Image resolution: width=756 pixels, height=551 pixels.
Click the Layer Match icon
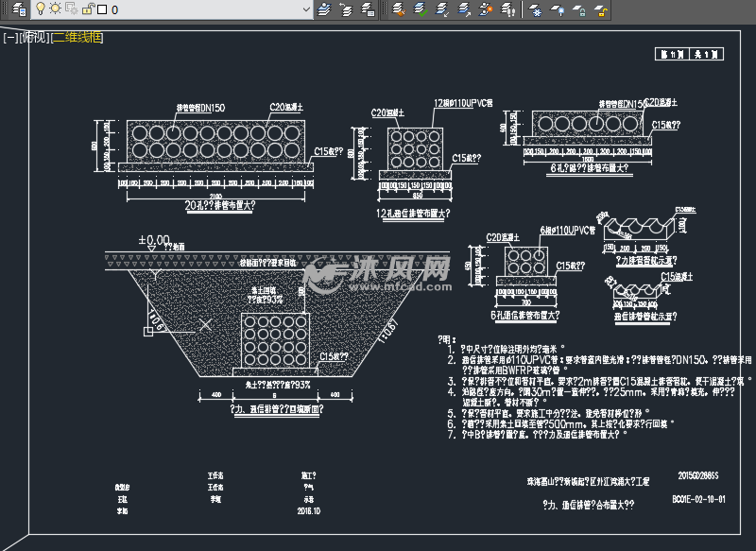coord(398,9)
